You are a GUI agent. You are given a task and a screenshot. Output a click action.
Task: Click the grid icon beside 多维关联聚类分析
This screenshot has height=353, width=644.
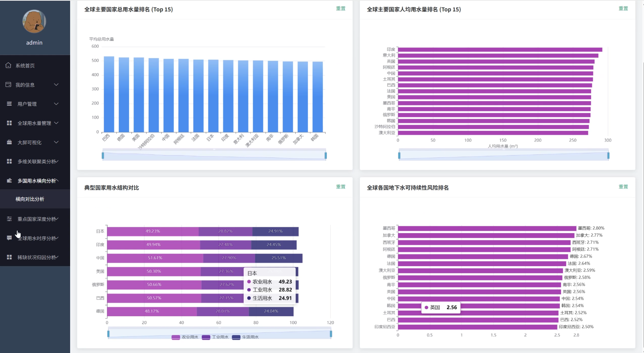pos(9,161)
